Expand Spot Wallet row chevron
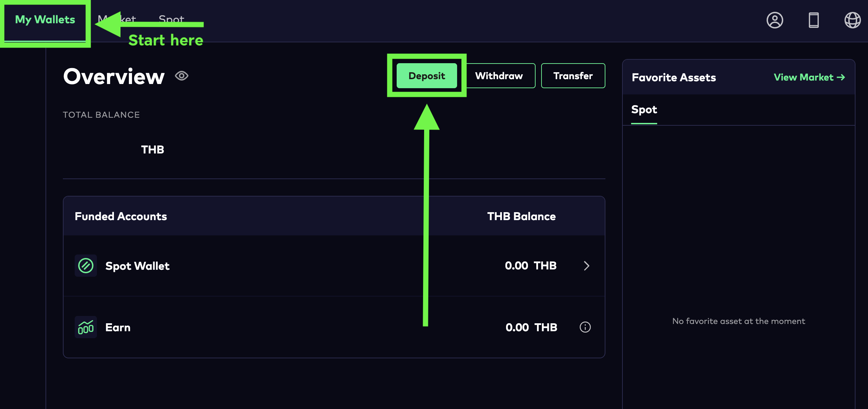The image size is (868, 409). pyautogui.click(x=587, y=266)
